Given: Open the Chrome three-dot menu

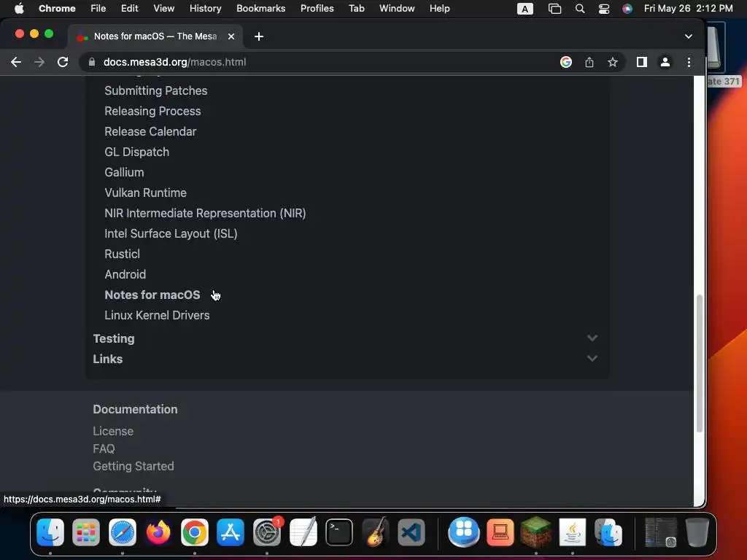Looking at the screenshot, I should 689,62.
